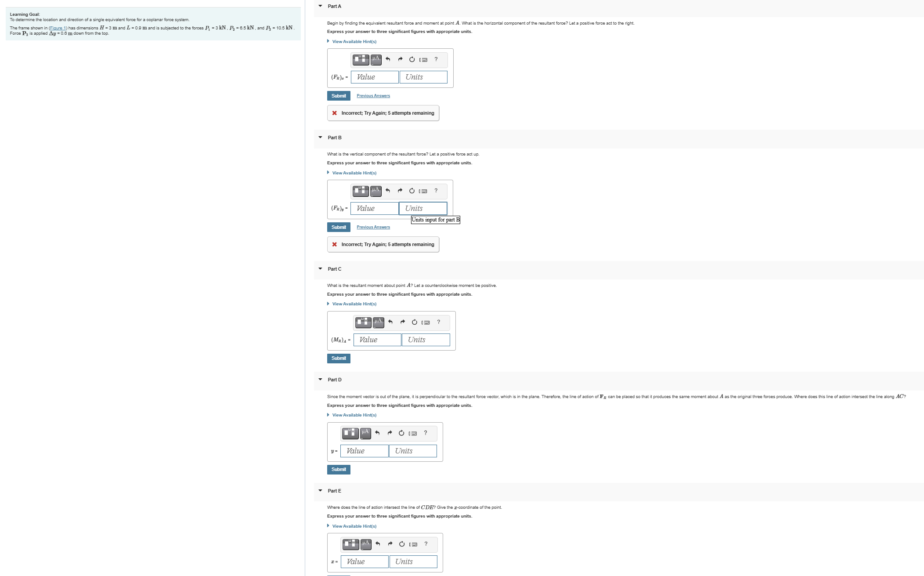This screenshot has height=576, width=924.
Task: Open the equation template icon in Part A toolbar
Action: point(360,60)
